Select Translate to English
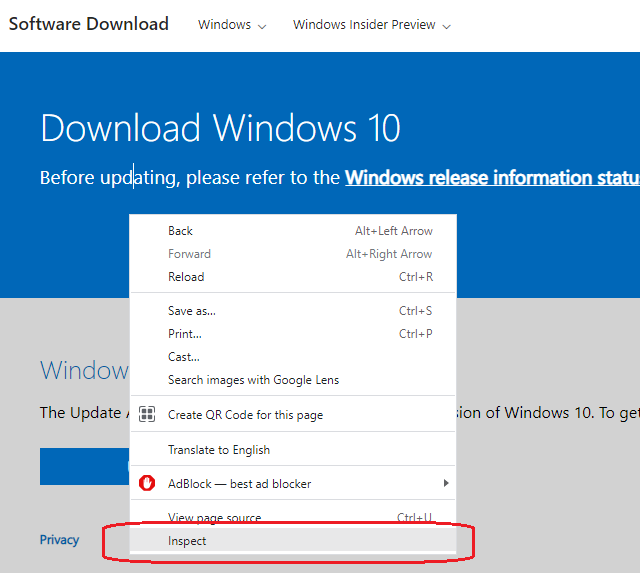The width and height of the screenshot is (640, 580). [x=293, y=450]
